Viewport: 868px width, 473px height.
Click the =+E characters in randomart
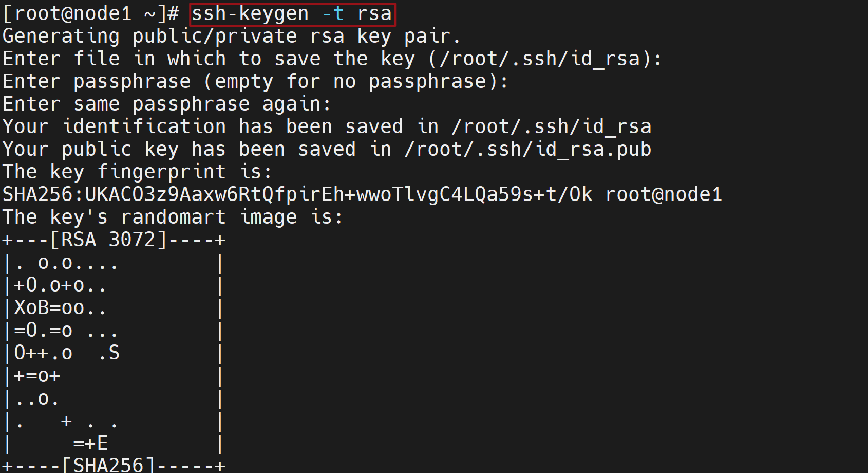click(x=90, y=443)
